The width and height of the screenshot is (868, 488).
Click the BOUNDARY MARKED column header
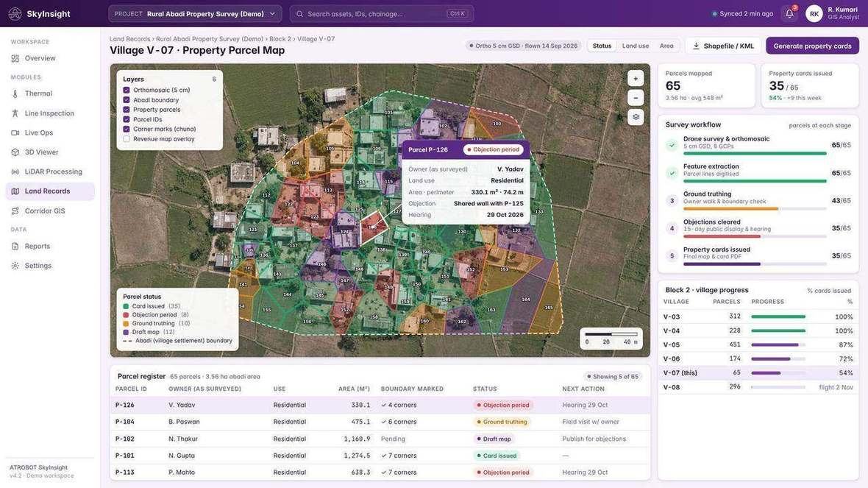coord(412,389)
